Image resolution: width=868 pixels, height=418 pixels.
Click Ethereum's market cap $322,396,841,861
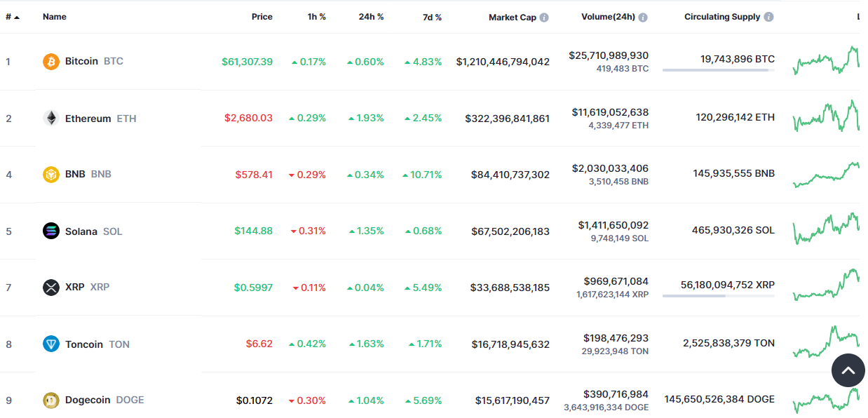(x=508, y=119)
